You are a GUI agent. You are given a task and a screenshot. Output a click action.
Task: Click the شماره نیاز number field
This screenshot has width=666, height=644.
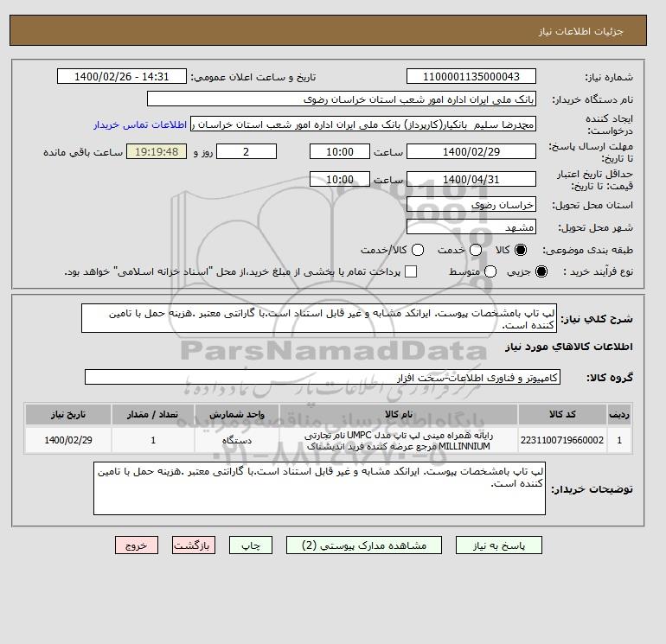[x=471, y=76]
